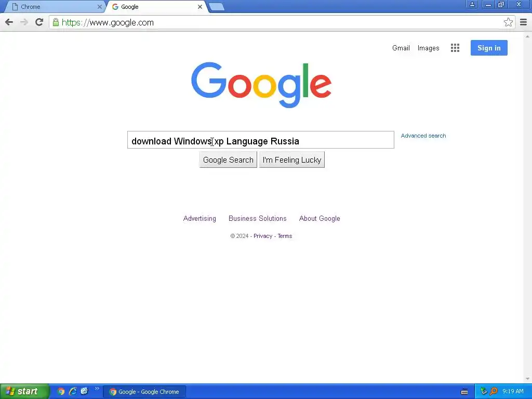Launch Chrome from quick launch bar

(61, 391)
